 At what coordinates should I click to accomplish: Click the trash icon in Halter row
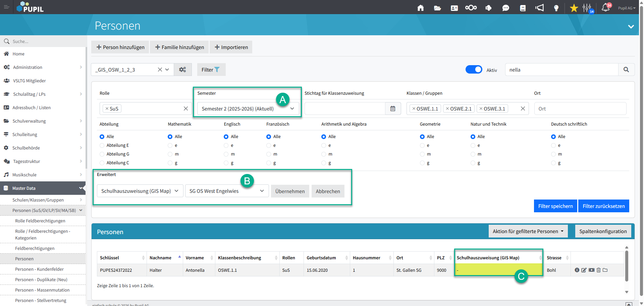tap(598, 270)
